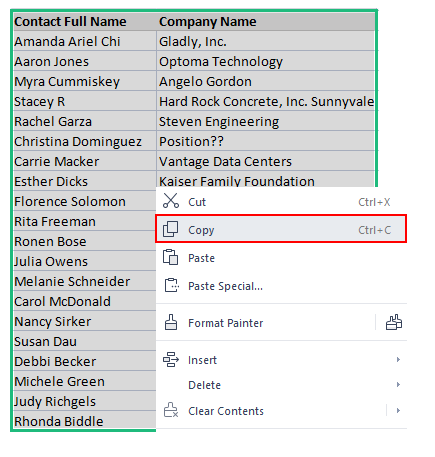This screenshot has width=435, height=457.
Task: Select the cell with Vantage Data Centers
Action: [x=266, y=161]
